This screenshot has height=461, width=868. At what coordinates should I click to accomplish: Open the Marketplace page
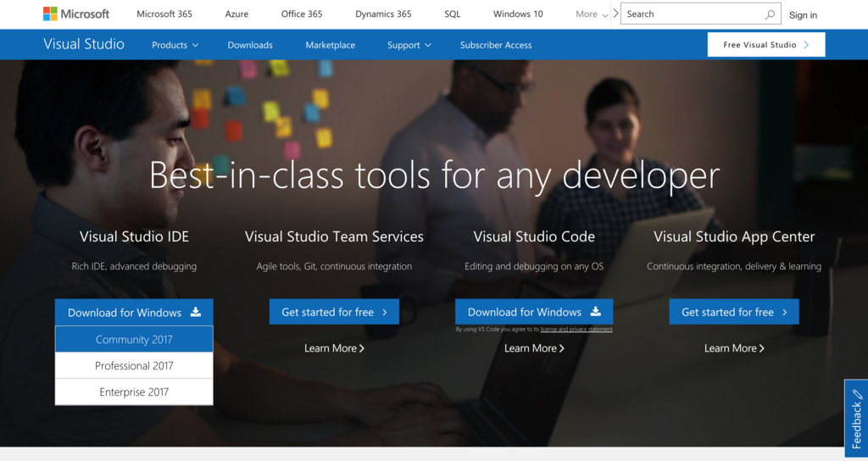pos(331,45)
